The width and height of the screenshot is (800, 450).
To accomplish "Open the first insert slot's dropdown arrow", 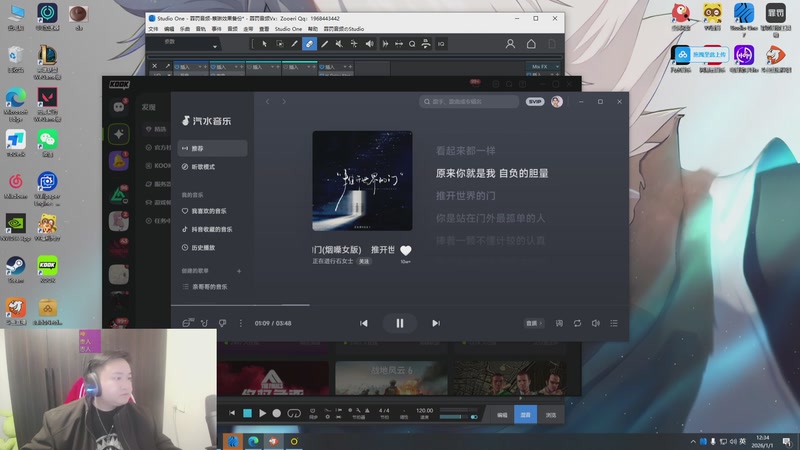I will pos(200,67).
